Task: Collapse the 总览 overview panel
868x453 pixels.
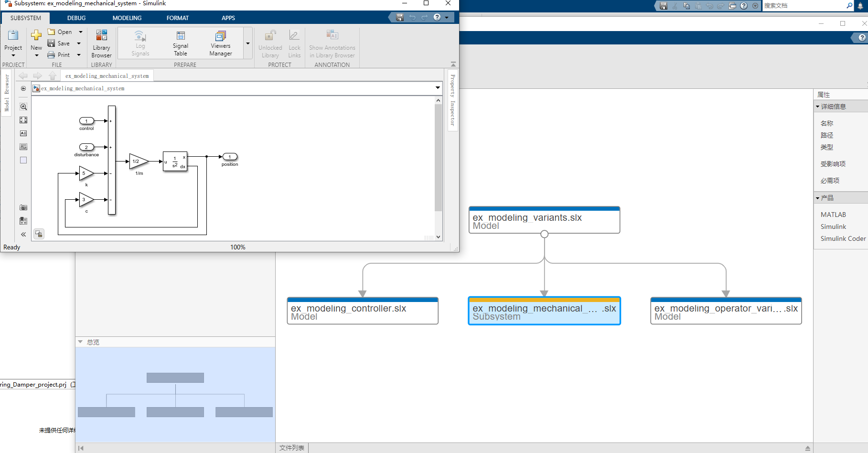Action: click(80, 341)
